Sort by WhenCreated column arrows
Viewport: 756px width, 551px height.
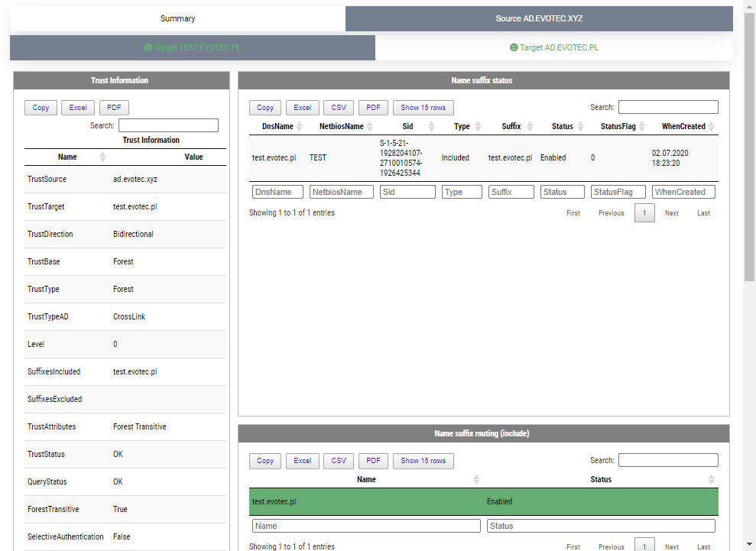[x=712, y=127]
